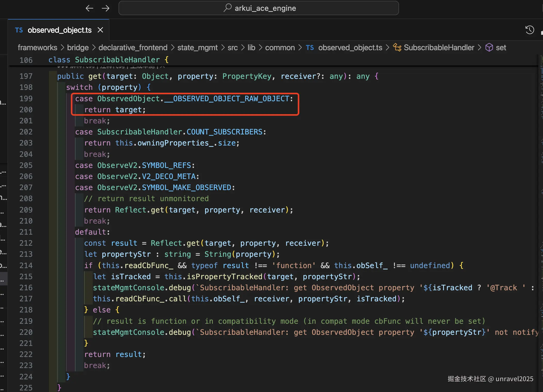
Task: Open the timeline history icon
Action: (x=530, y=30)
